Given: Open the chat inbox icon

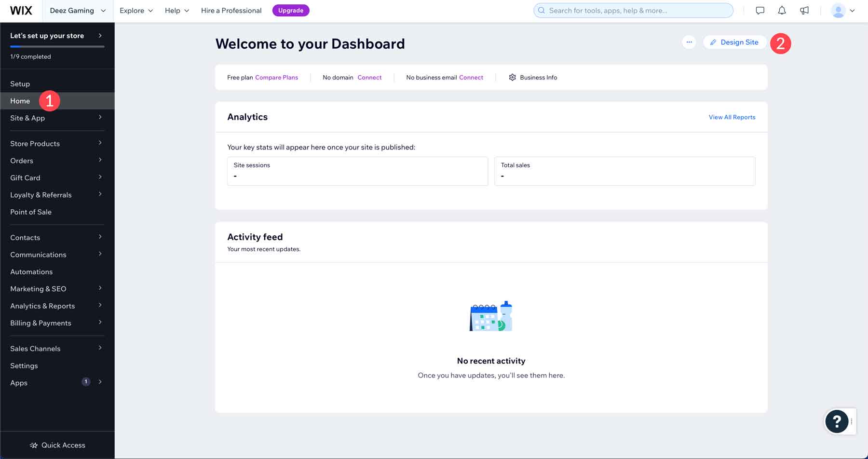Looking at the screenshot, I should 759,10.
